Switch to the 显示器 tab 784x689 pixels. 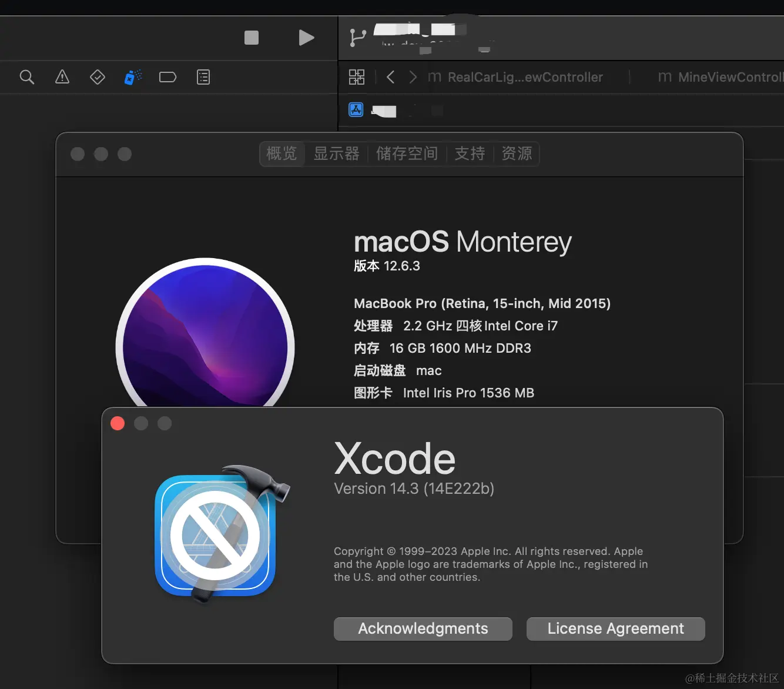tap(336, 153)
